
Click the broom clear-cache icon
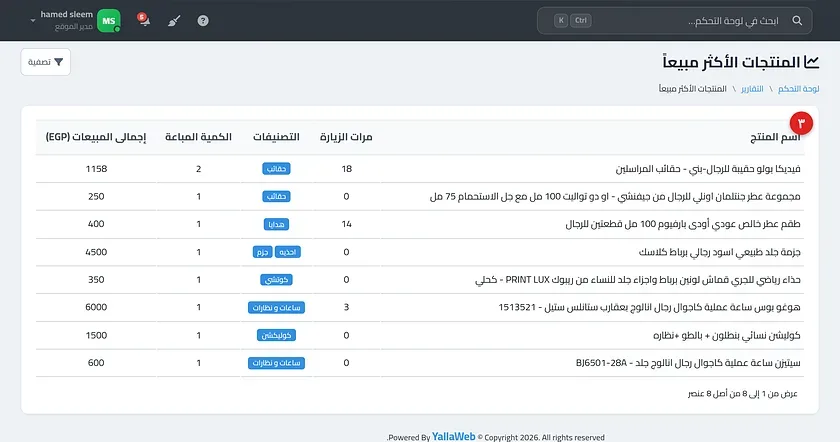coord(174,21)
